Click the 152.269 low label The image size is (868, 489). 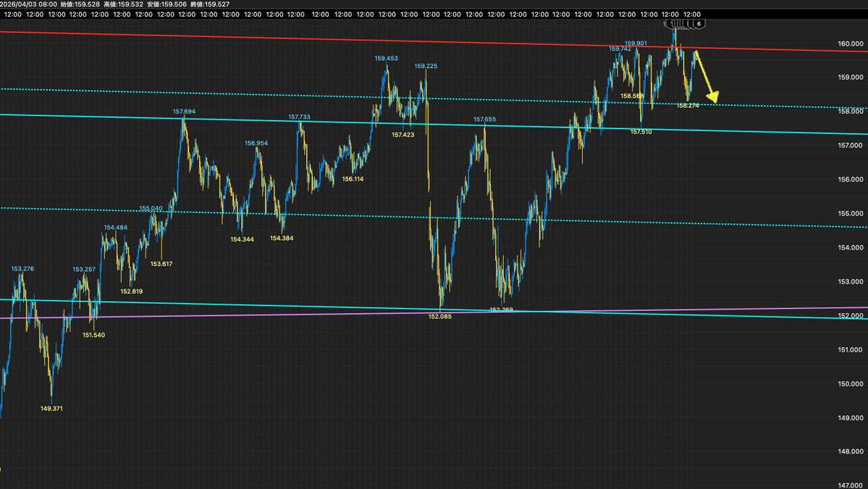pos(501,310)
